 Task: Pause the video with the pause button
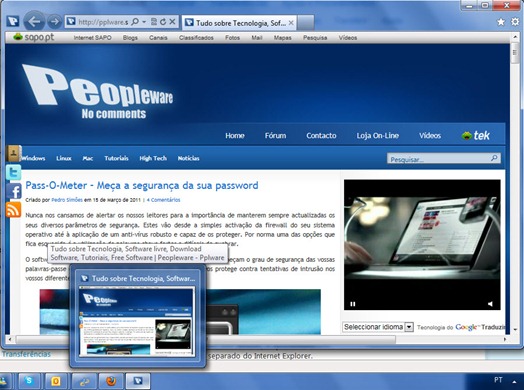352,304
